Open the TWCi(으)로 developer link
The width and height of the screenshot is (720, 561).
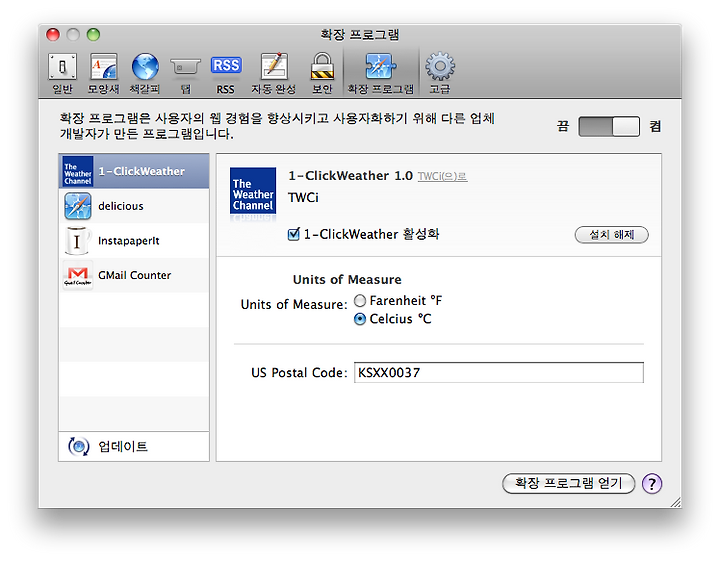(x=442, y=176)
